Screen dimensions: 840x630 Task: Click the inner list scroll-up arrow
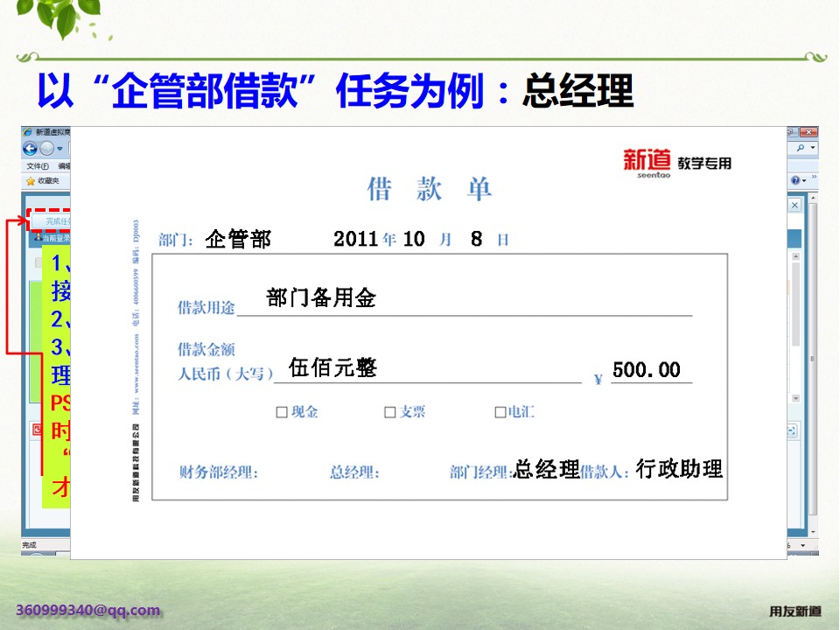[795, 257]
